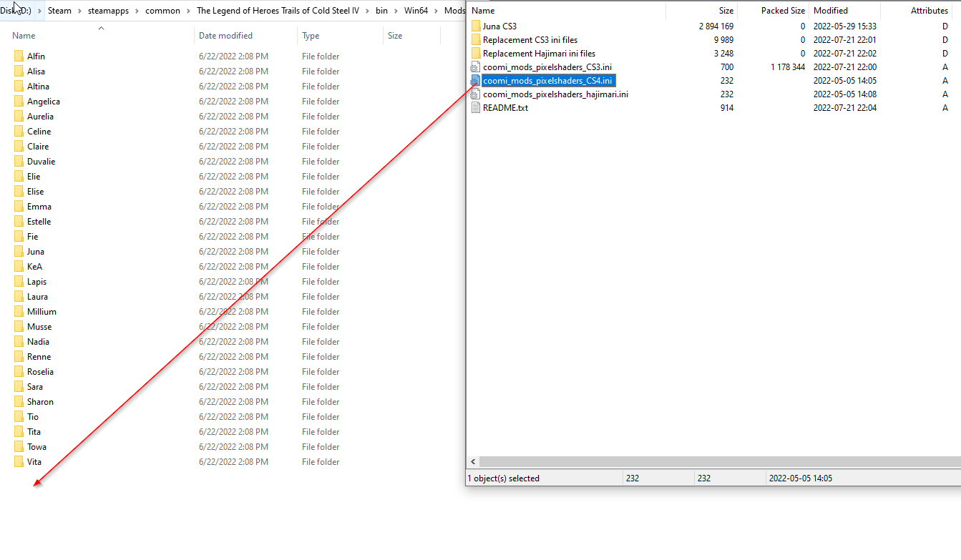
Task: Select the Duvalie folder icon
Action: [19, 161]
